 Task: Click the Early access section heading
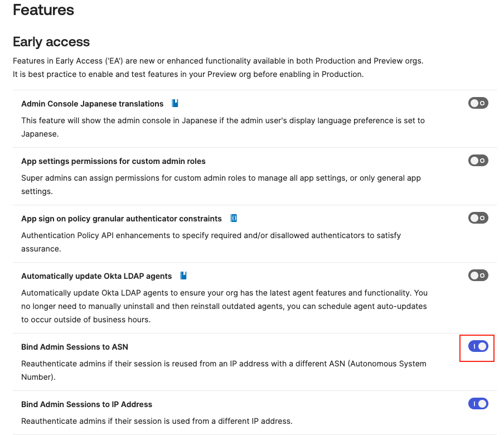(x=51, y=42)
